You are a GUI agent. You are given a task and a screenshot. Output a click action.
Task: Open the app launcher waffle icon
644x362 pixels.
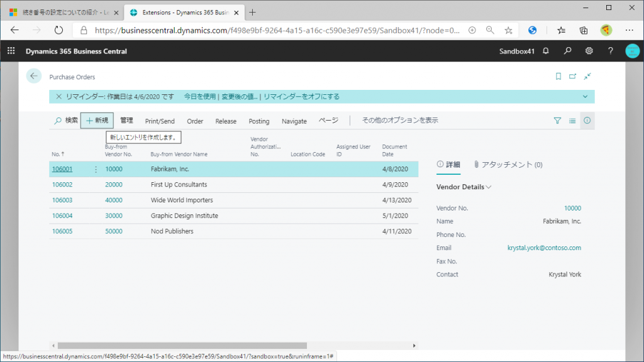(x=11, y=51)
